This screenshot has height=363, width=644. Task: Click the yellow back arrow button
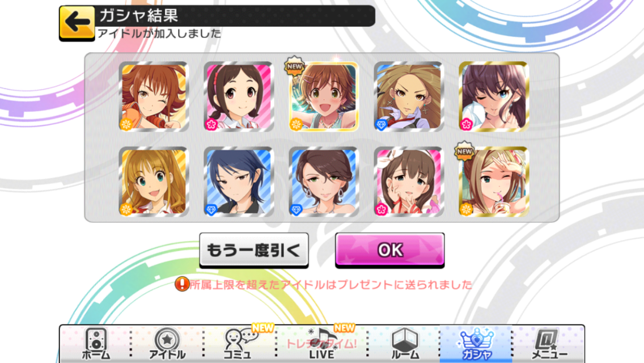point(77,23)
